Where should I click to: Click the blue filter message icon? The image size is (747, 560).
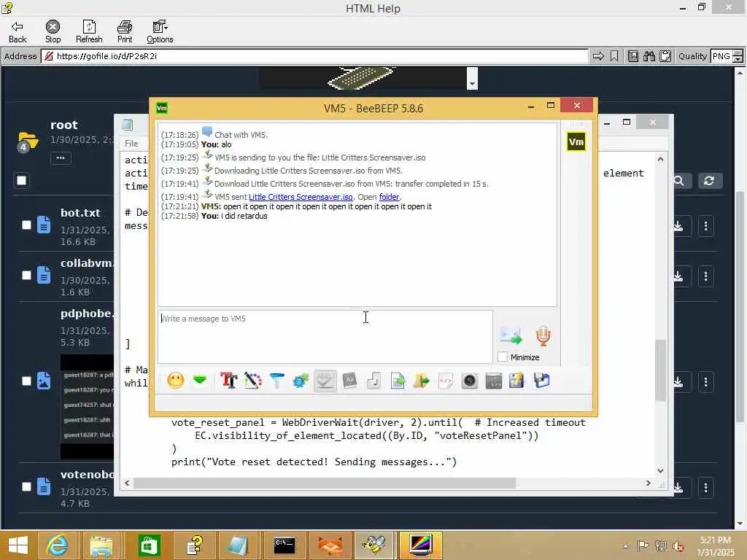276,381
